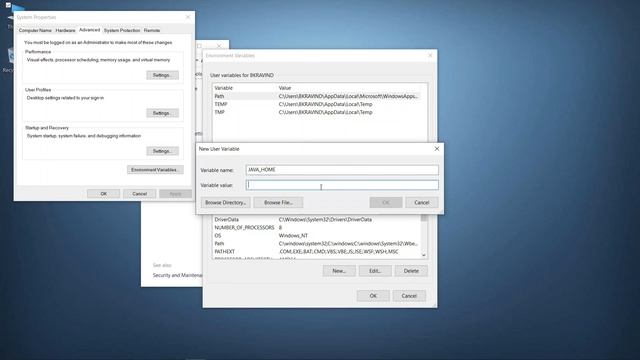Switch to the Computer Name tab
The height and width of the screenshot is (360, 640).
click(35, 30)
